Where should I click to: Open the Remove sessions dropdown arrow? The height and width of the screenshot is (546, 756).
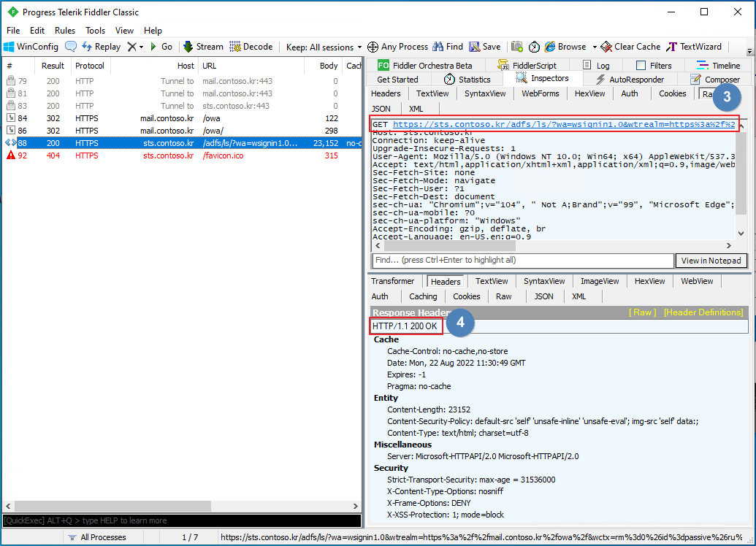pyautogui.click(x=141, y=47)
